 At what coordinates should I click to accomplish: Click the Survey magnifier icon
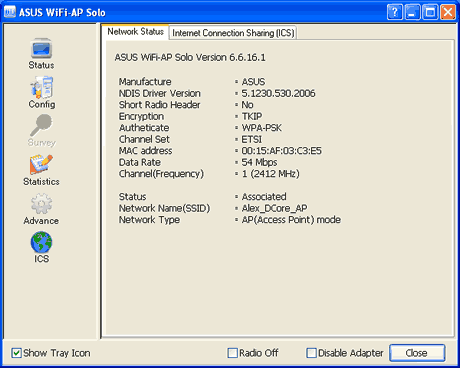pos(41,125)
